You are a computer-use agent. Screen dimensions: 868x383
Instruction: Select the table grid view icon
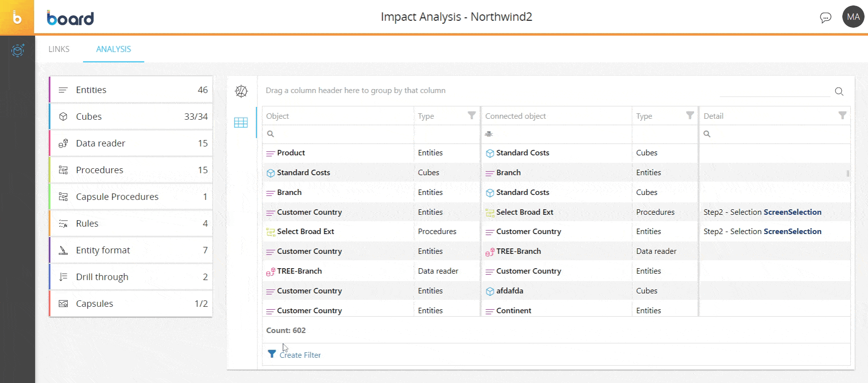coord(241,123)
